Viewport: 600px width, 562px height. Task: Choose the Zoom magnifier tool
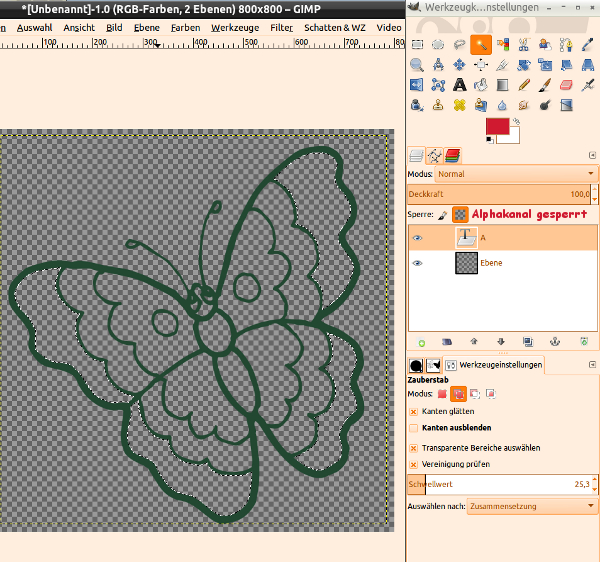416,65
